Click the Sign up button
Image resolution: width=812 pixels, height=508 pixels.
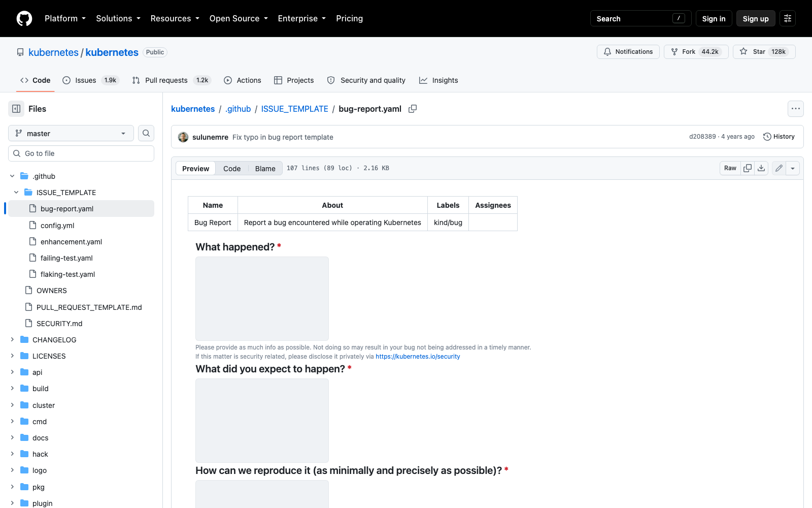pyautogui.click(x=756, y=18)
